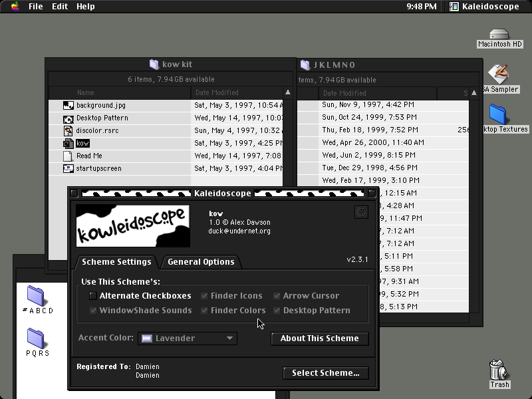Click the Select Scheme... button
The height and width of the screenshot is (399, 532).
coord(326,373)
